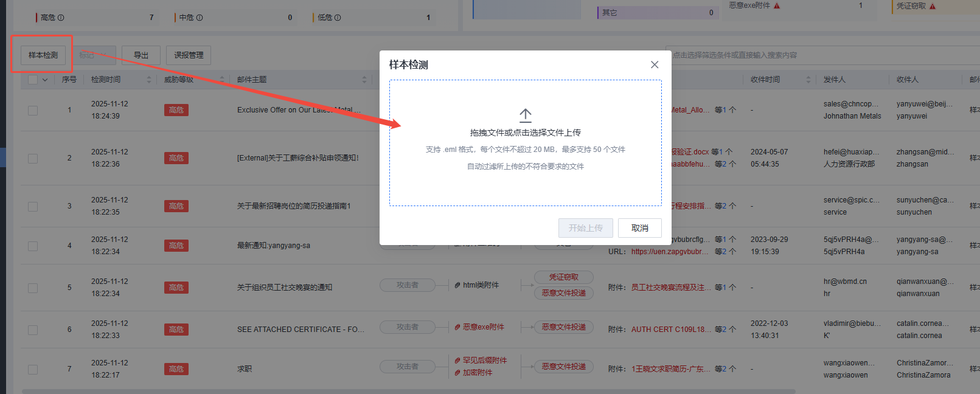Select the checkbox for row 5

click(x=33, y=288)
